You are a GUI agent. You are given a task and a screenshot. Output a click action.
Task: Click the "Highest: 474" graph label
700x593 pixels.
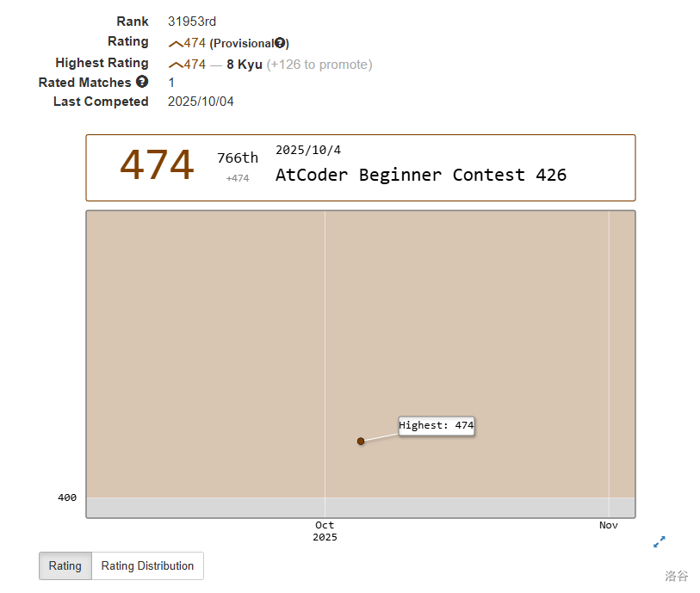click(x=436, y=425)
